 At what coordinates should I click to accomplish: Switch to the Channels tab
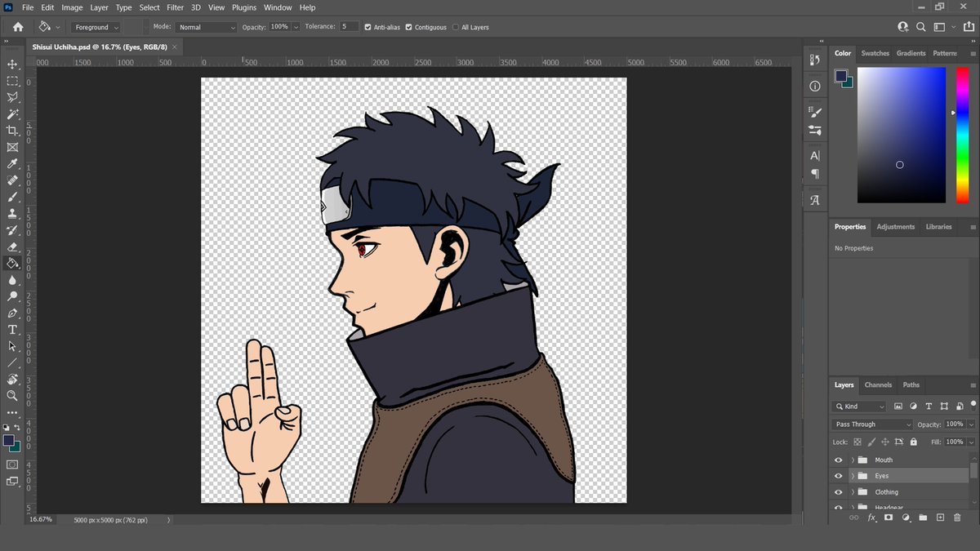878,384
